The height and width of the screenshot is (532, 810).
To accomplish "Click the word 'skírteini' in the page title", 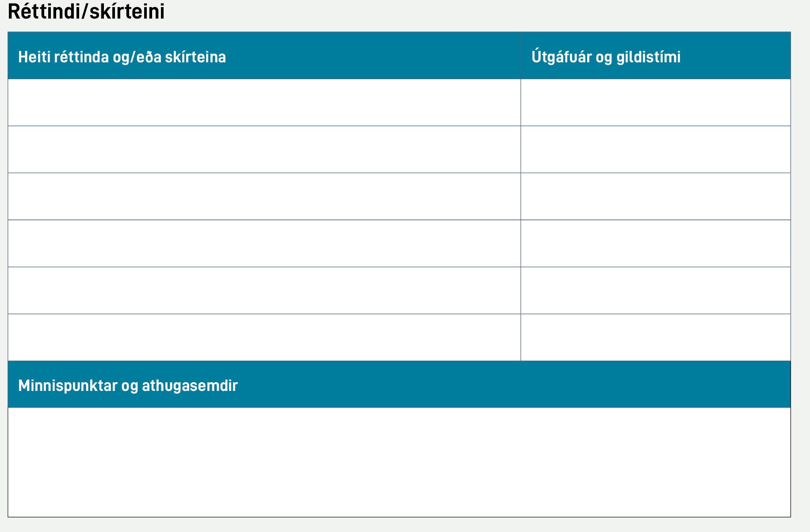I will pyautogui.click(x=127, y=11).
